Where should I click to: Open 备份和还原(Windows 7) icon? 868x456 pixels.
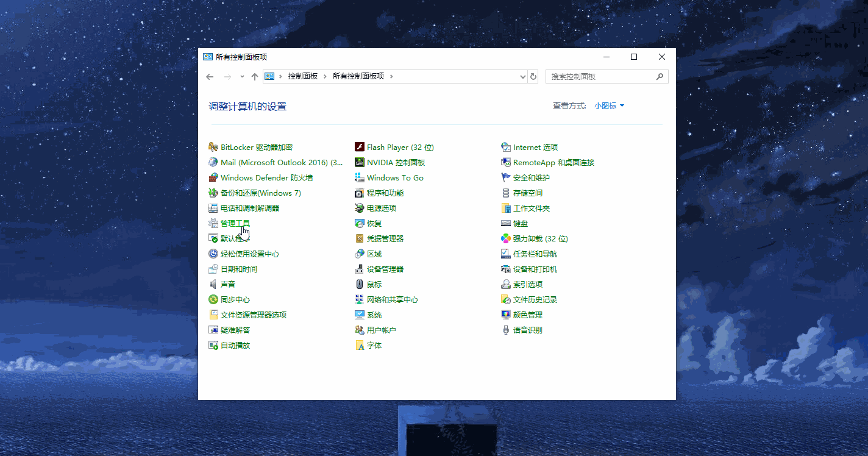click(213, 193)
